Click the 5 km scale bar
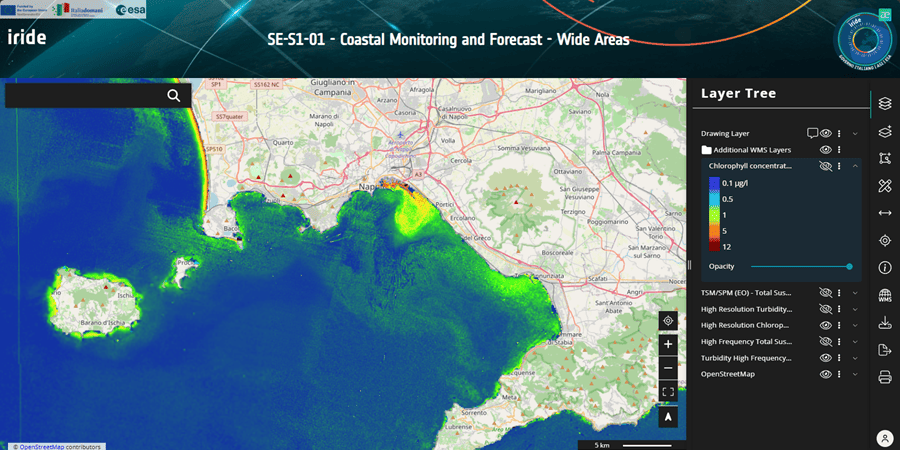The image size is (900, 450). pyautogui.click(x=631, y=445)
